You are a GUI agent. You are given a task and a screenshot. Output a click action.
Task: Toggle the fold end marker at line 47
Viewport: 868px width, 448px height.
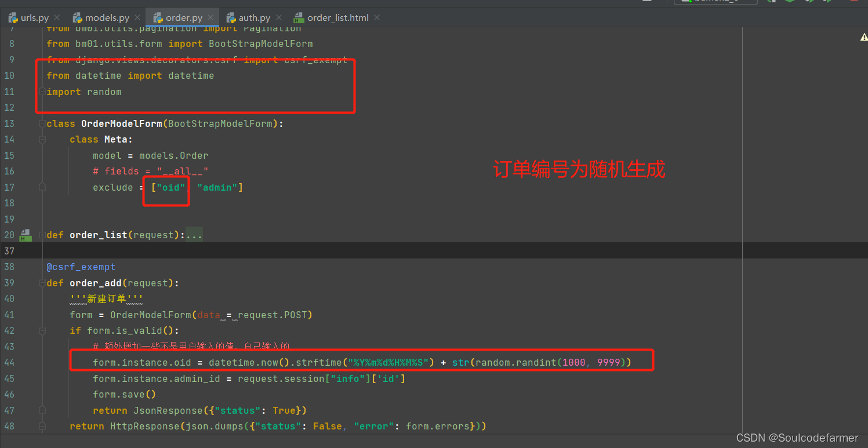(x=42, y=410)
